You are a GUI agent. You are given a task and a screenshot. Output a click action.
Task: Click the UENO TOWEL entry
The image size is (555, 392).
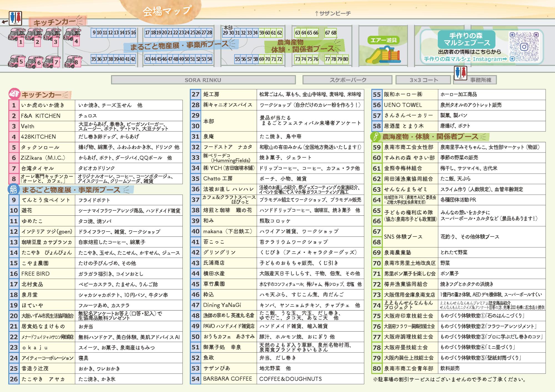coord(403,105)
